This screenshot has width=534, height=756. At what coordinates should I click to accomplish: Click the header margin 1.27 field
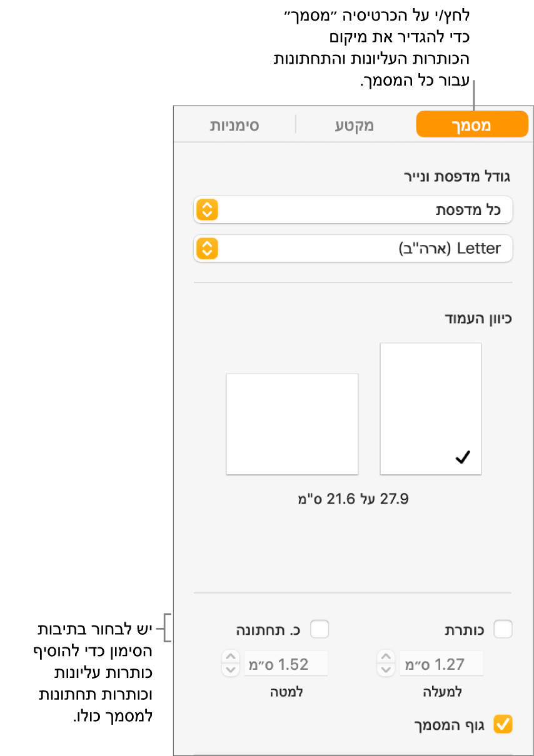[441, 664]
